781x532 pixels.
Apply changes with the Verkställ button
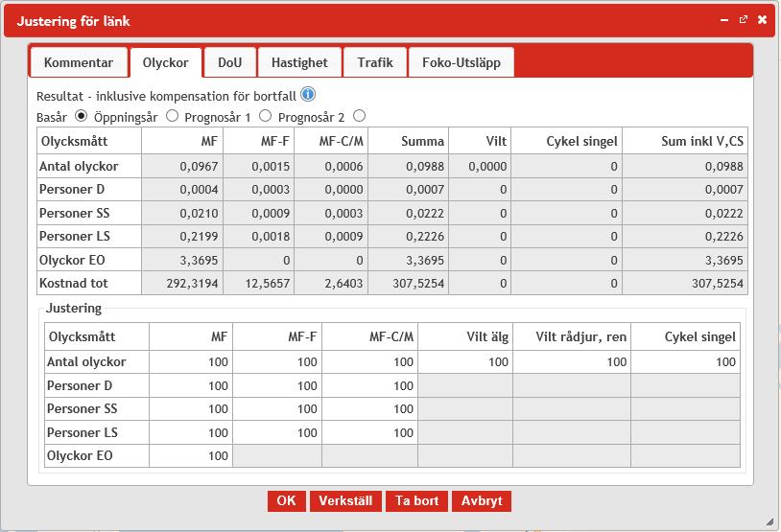point(345,500)
